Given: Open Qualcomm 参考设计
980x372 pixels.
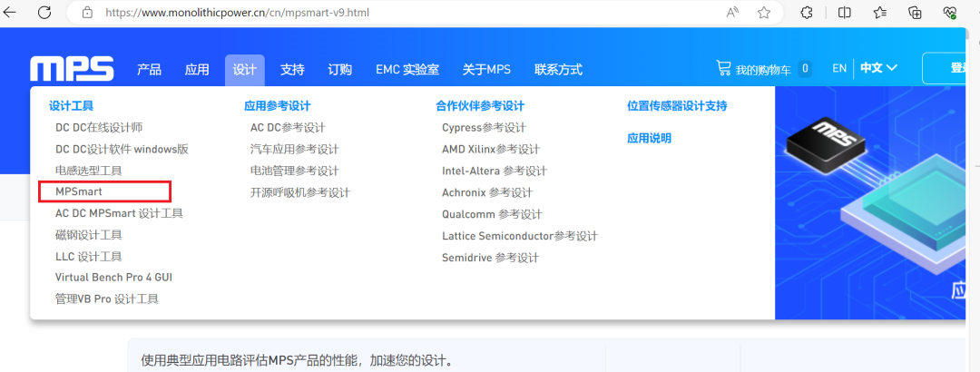Looking at the screenshot, I should pos(492,214).
